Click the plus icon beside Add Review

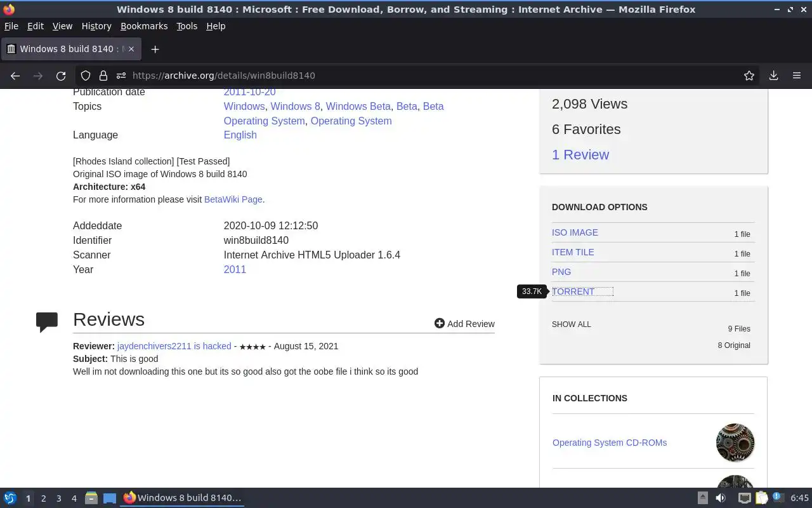[x=439, y=323]
